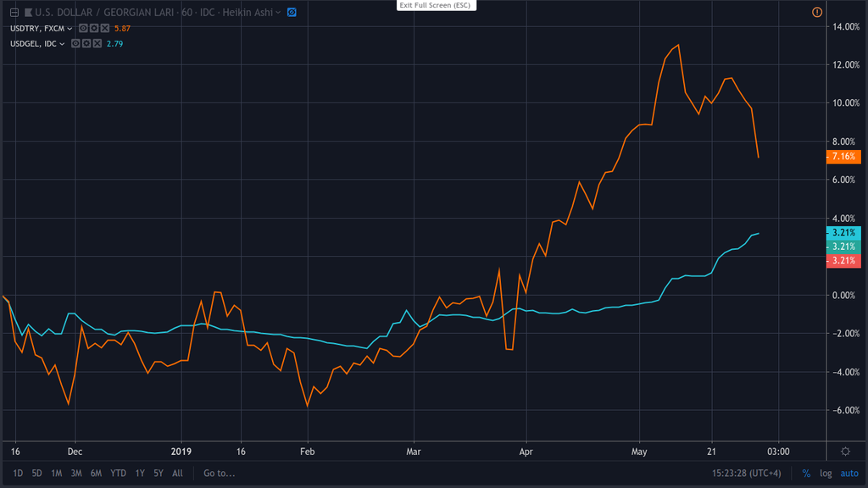Click the cyan 3.21% price label
This screenshot has height=488, width=868.
(843, 233)
